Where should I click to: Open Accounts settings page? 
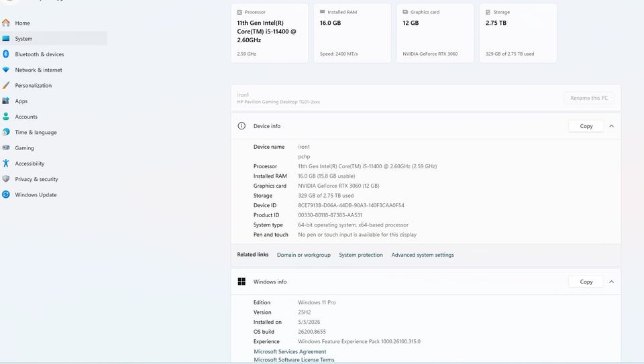[x=54, y=117]
